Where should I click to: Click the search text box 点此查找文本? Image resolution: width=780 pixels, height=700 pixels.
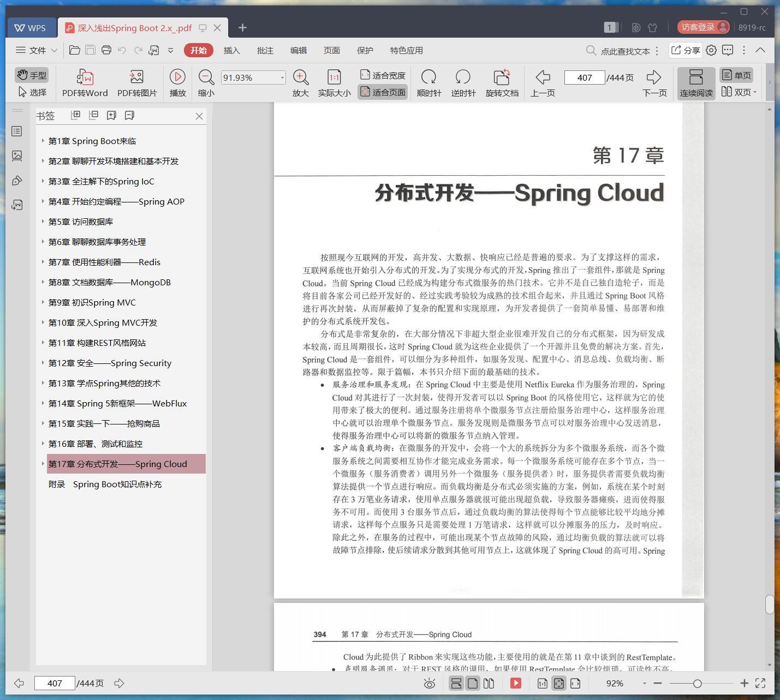[624, 51]
